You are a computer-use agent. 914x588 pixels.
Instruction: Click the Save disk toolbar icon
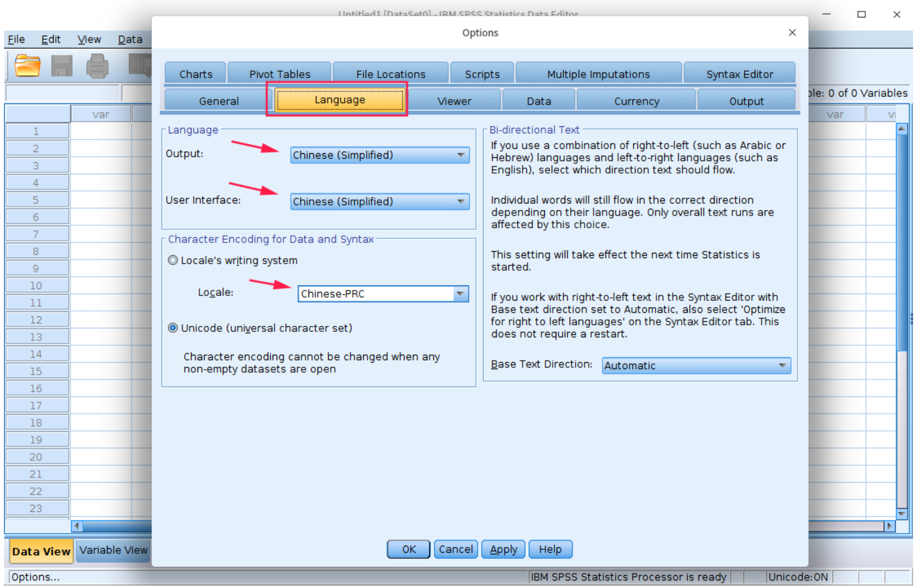pos(62,66)
